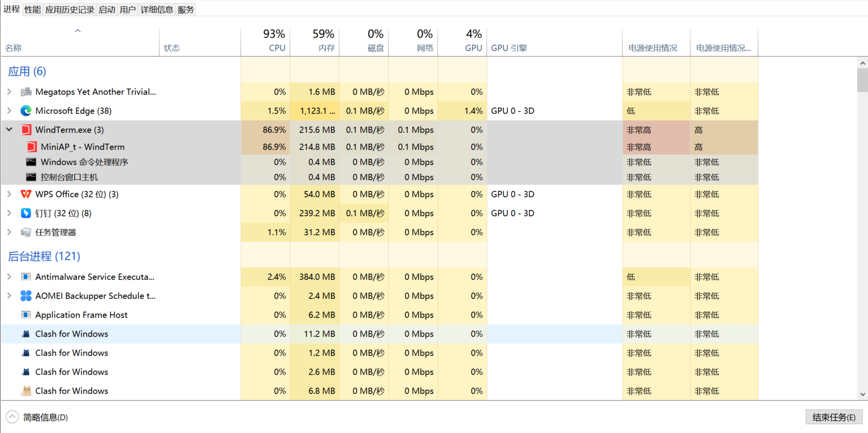Click the Application Frame Host icon
The height and width of the screenshot is (433, 868).
(26, 315)
